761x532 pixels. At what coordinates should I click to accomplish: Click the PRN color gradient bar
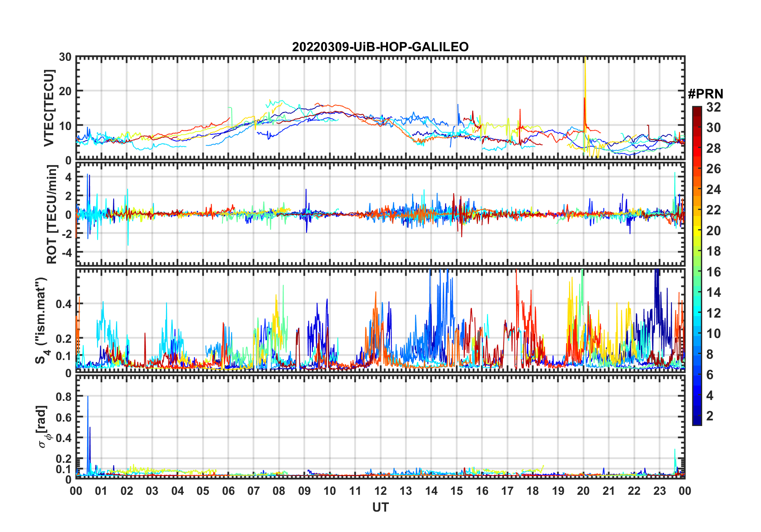pos(697,266)
